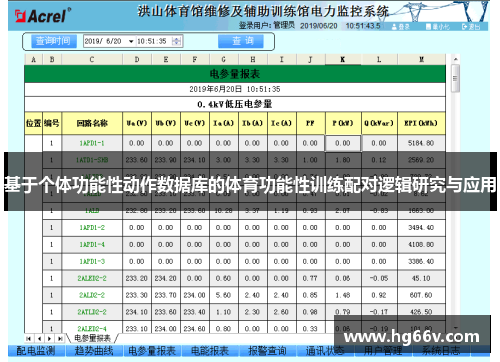This screenshot has width=500, height=362.
Task: Select circuit name 1APD1-3
Action: 92,262
